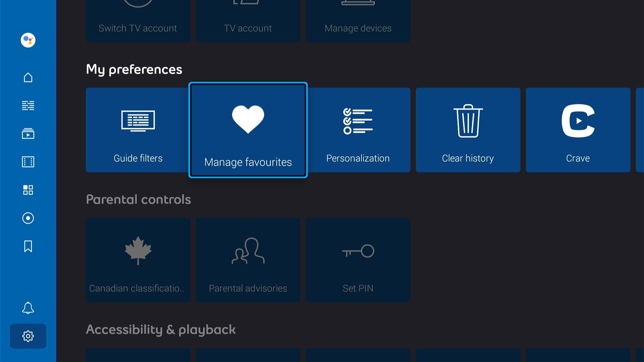Open Crave streaming settings

pyautogui.click(x=578, y=130)
